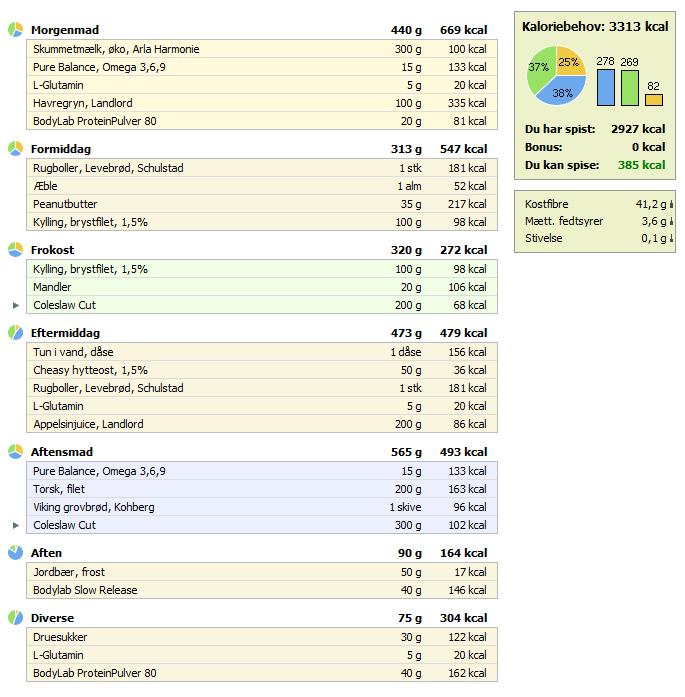This screenshot has height=697, width=685.
Task: Select Cheasy hytteost, 1,5% row
Action: coord(262,370)
